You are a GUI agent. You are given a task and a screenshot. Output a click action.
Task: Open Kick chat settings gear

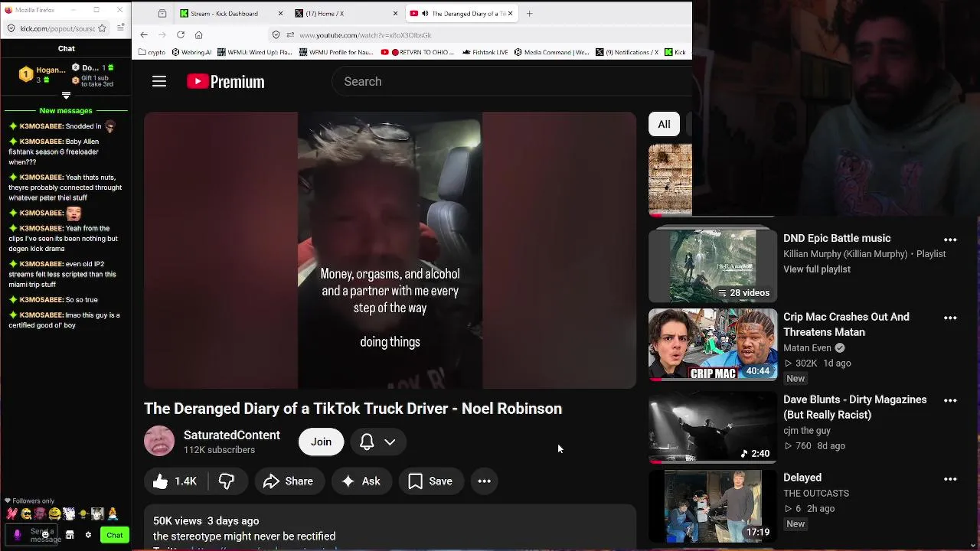[x=88, y=535]
